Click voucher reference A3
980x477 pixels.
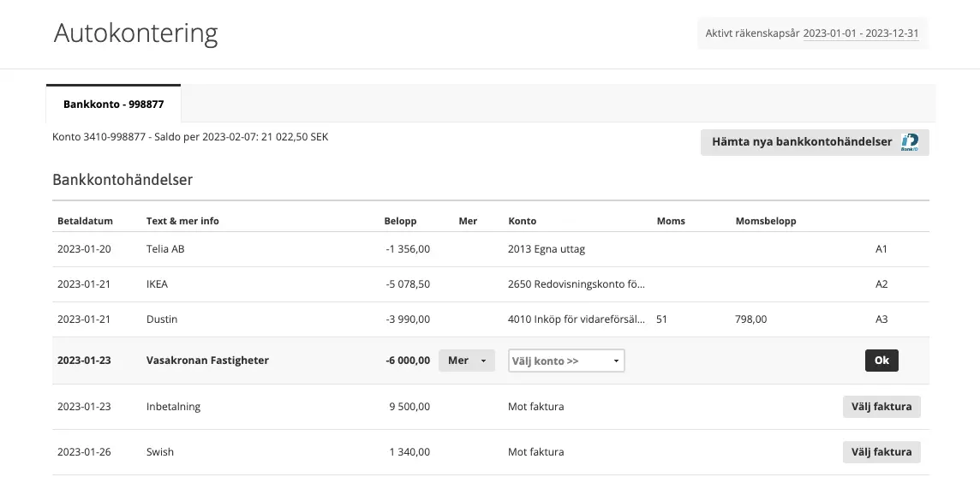pyautogui.click(x=881, y=319)
